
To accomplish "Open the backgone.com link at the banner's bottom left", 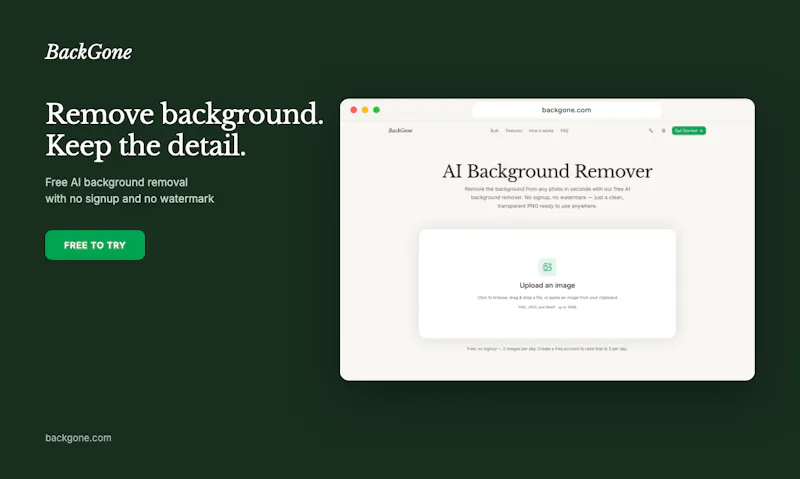I will pos(78,438).
